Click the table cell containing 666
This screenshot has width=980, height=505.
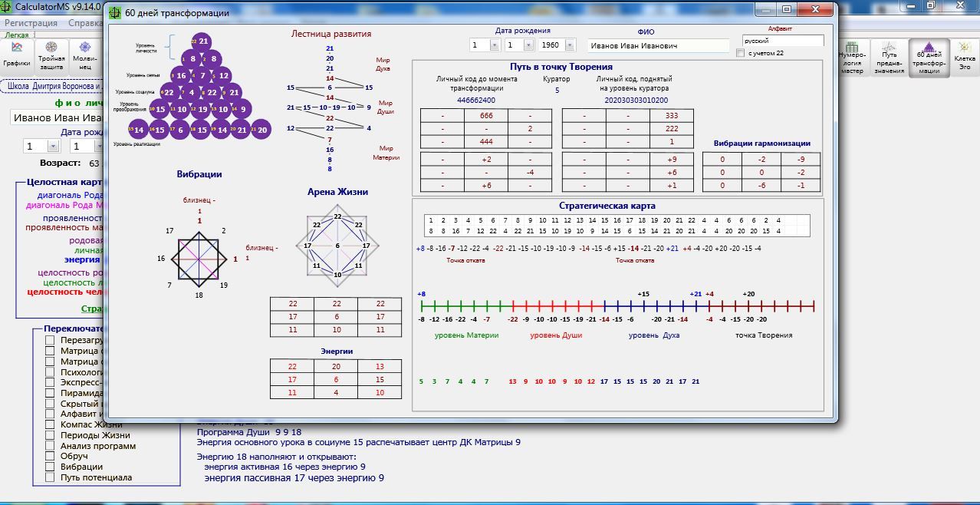coord(486,115)
